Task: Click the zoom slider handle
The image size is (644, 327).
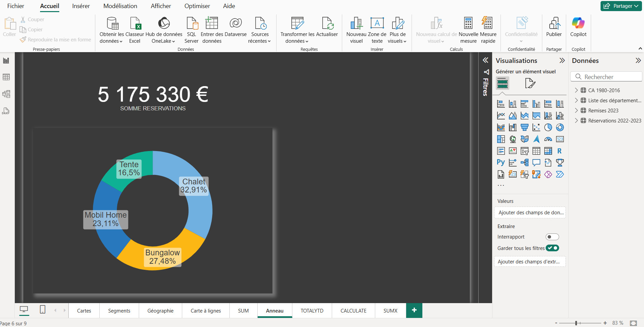Action: coord(576,323)
